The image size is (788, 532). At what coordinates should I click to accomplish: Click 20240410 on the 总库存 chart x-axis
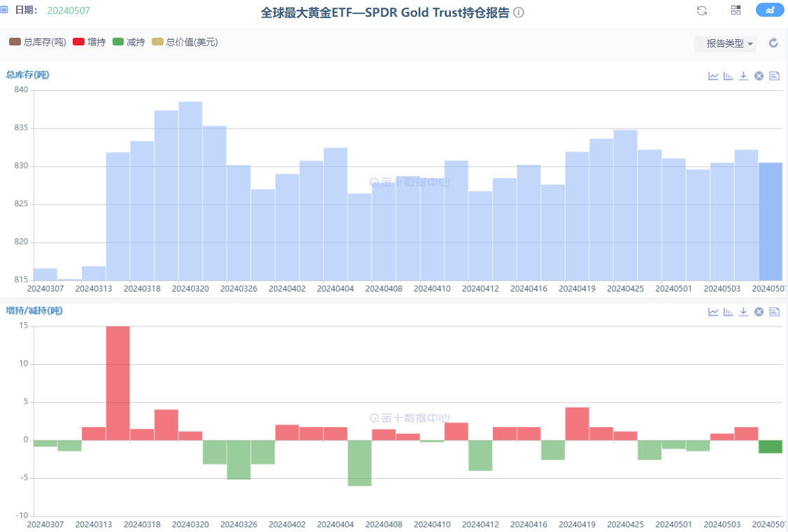pyautogui.click(x=432, y=289)
